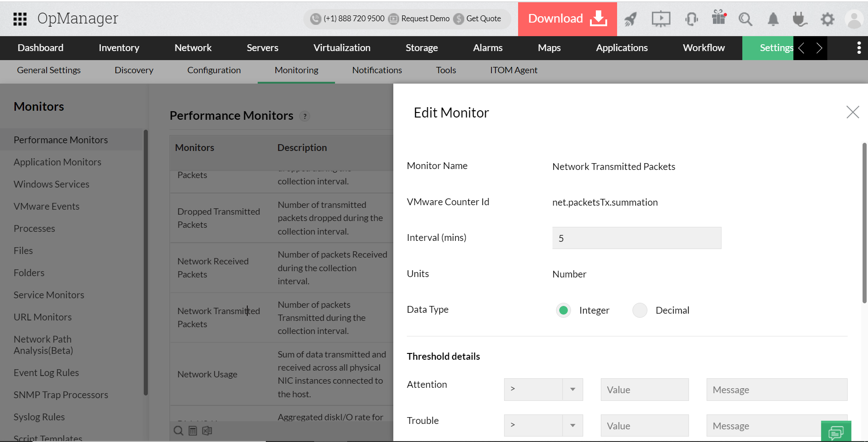The width and height of the screenshot is (868, 442).
Task: Click the Interval (mins) input field
Action: [637, 238]
